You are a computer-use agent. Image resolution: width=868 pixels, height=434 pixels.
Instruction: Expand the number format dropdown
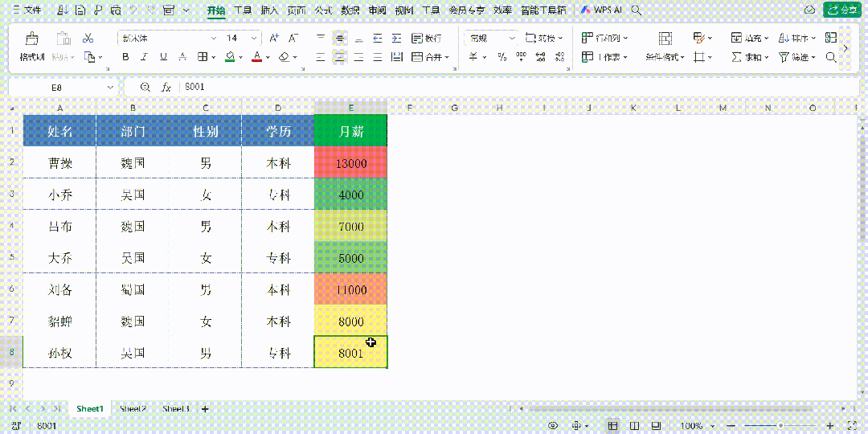coord(512,39)
